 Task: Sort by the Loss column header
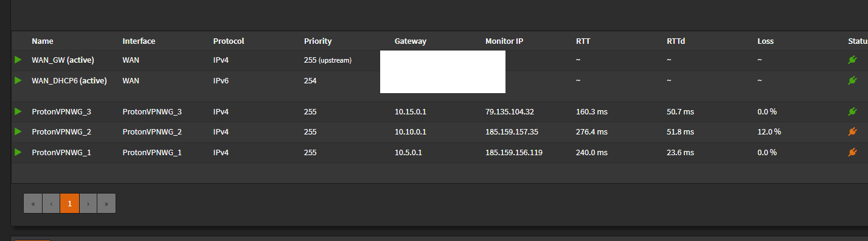[765, 41]
